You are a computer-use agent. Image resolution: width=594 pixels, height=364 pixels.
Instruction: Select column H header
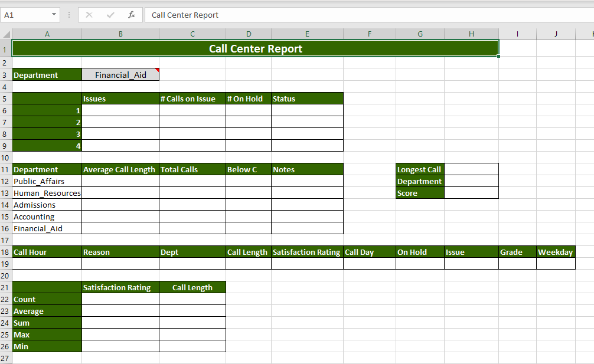[471, 34]
